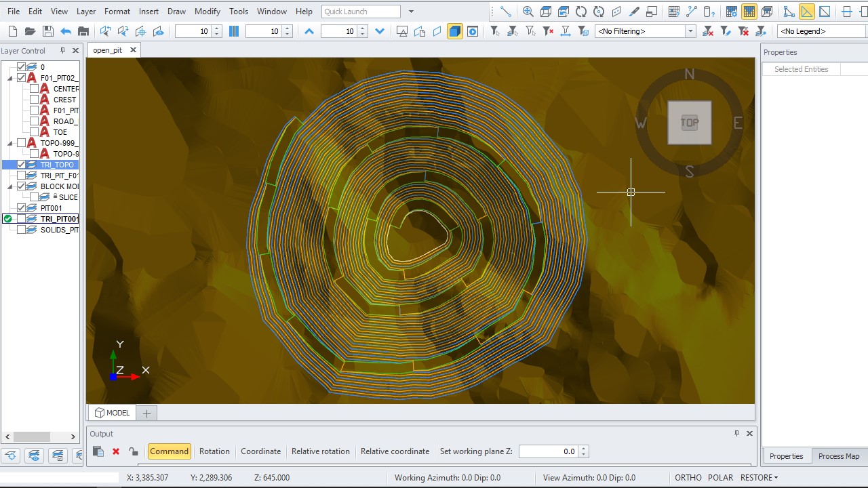868x488 pixels.
Task: Collapse the F01_PIT02 layer group
Action: coord(10,78)
